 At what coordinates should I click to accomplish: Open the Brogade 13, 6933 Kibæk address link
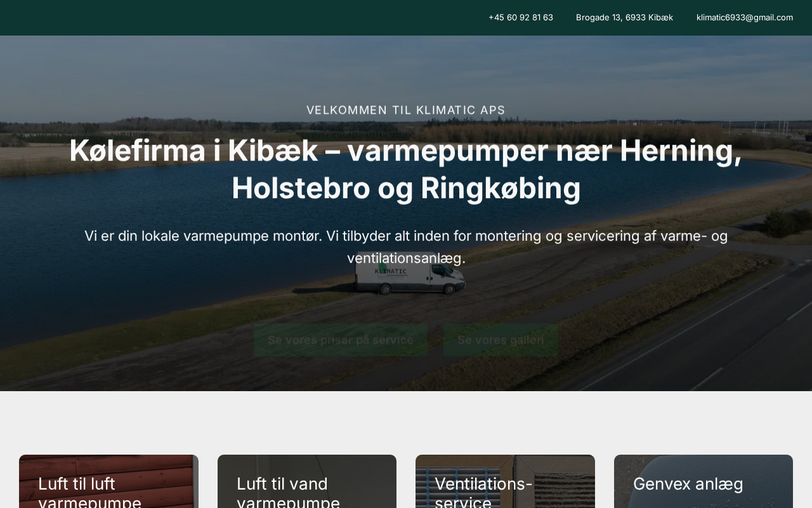point(624,18)
